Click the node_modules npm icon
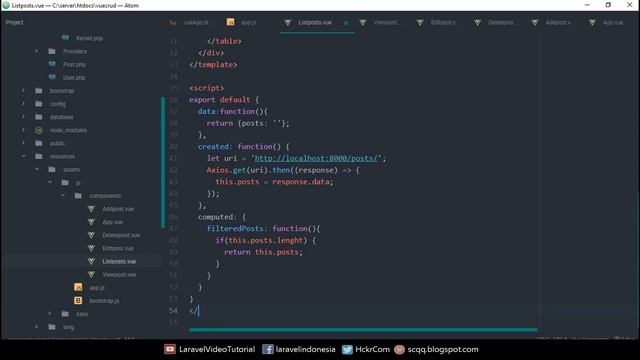The image size is (640, 360). point(39,130)
